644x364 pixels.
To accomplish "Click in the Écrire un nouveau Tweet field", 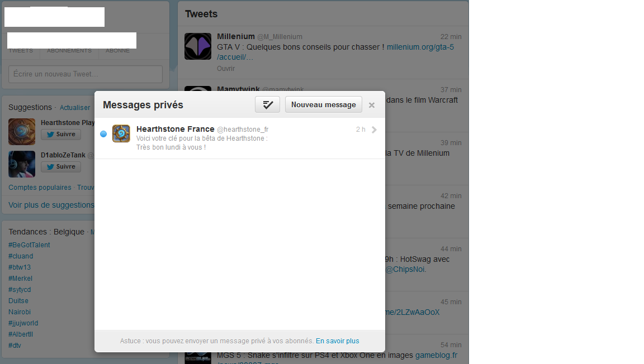I will coord(86,74).
